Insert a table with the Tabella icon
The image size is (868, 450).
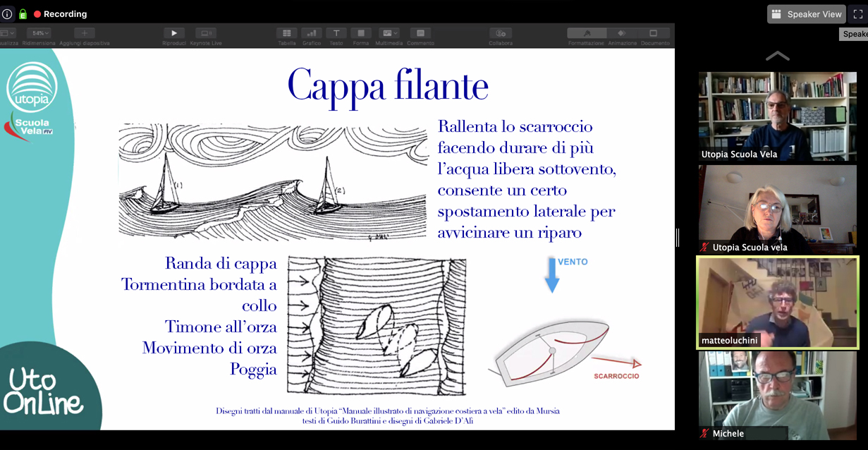[287, 33]
